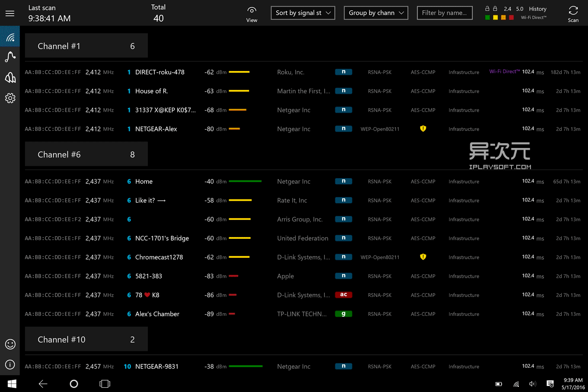Toggle the 5.0 GHz band filter
This screenshot has width=588, height=392.
[x=520, y=9]
